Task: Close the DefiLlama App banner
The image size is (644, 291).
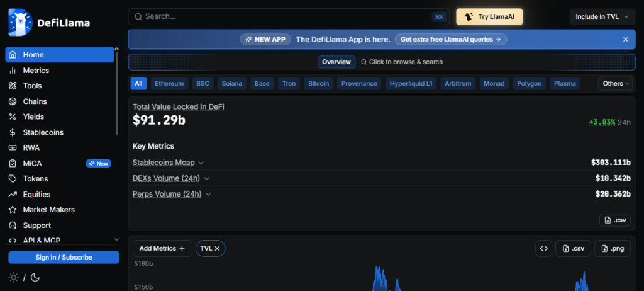Action: [626, 40]
